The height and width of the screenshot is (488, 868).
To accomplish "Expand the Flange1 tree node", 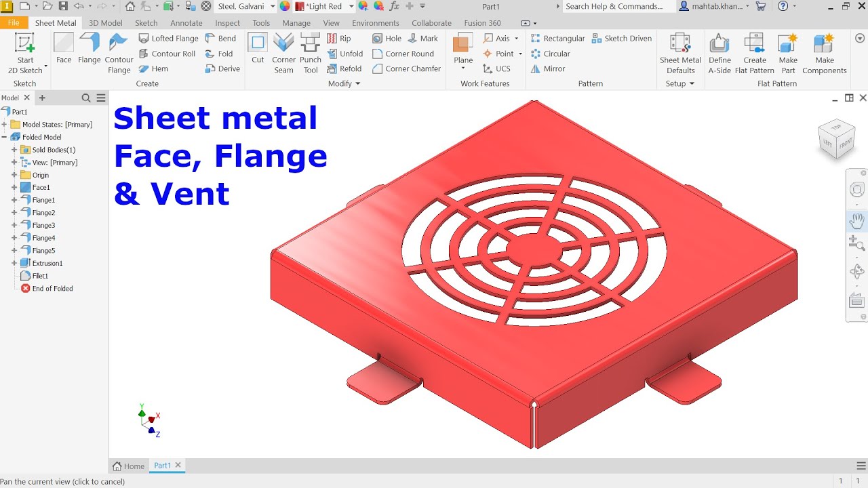I will pos(14,200).
